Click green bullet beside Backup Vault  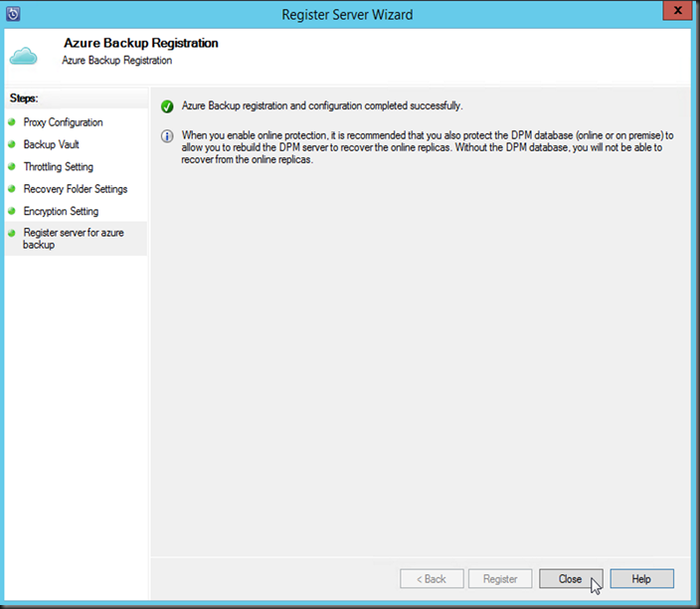(x=12, y=144)
